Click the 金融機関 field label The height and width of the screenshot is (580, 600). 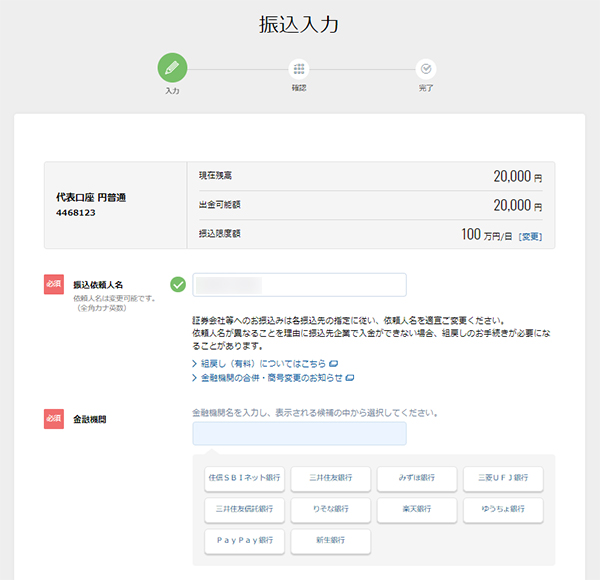pyautogui.click(x=90, y=420)
